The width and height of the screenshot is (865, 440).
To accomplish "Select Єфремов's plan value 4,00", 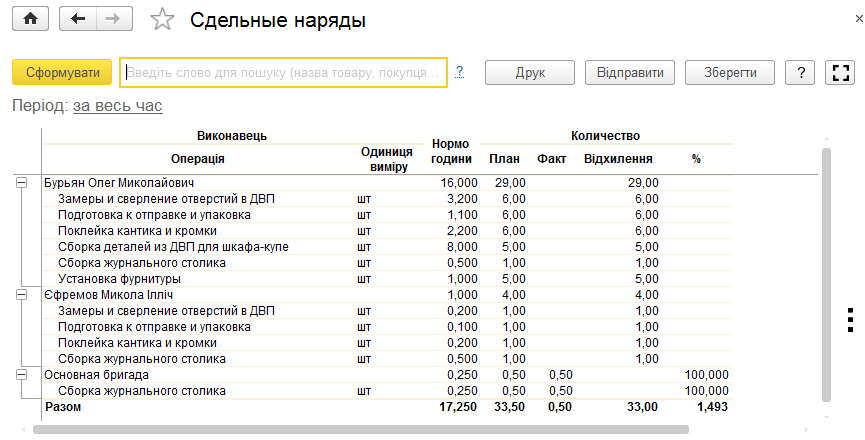I will pos(514,294).
